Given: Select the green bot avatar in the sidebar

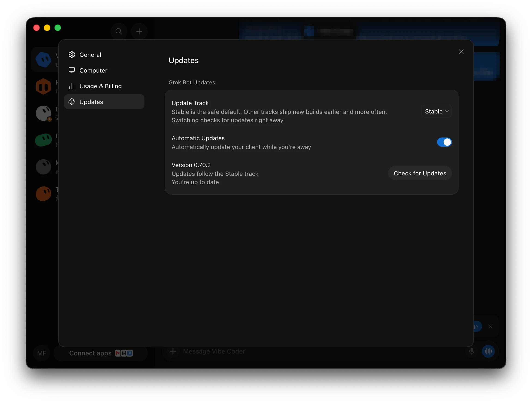Looking at the screenshot, I should pyautogui.click(x=44, y=140).
